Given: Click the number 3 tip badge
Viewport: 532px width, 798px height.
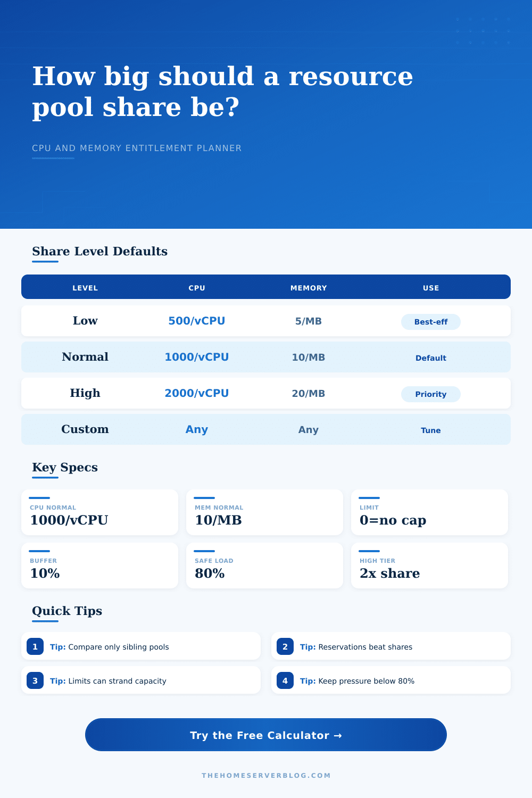Looking at the screenshot, I should pyautogui.click(x=35, y=681).
